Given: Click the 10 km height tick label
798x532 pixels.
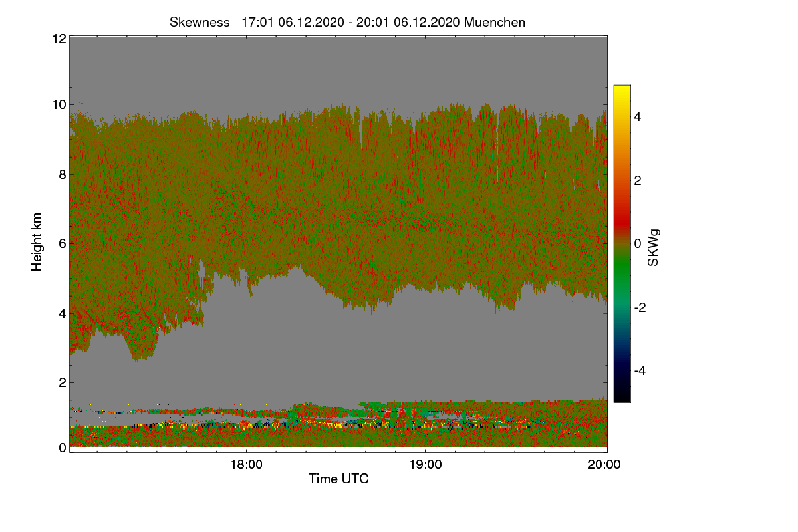Looking at the screenshot, I should pyautogui.click(x=59, y=105).
